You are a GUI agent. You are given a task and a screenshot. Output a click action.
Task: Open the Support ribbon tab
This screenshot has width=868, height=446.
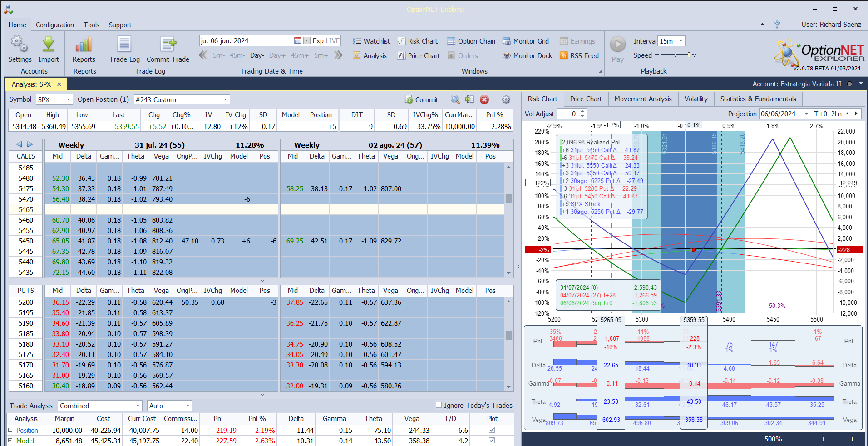coord(120,25)
